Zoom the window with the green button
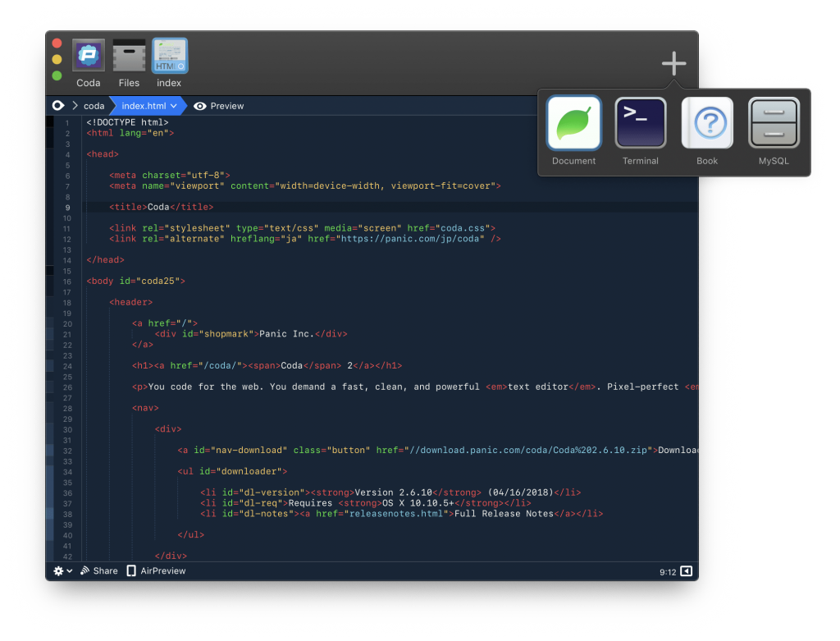The height and width of the screenshot is (641, 840). [57, 76]
